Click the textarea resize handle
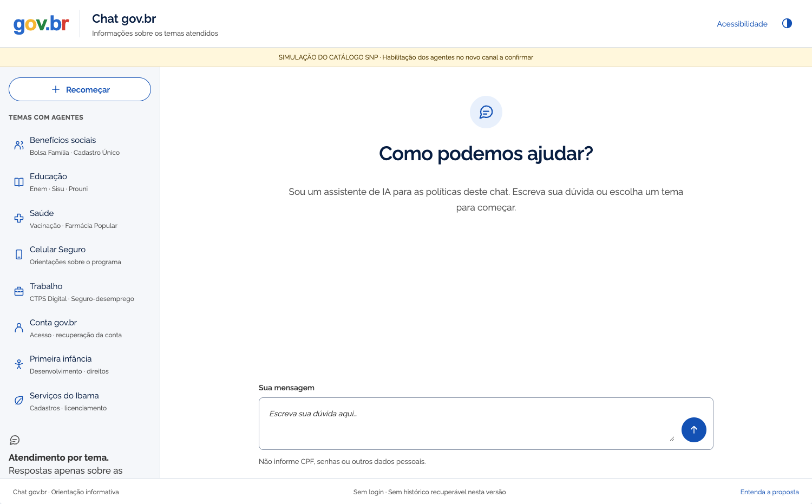The width and height of the screenshot is (812, 504). (672, 438)
